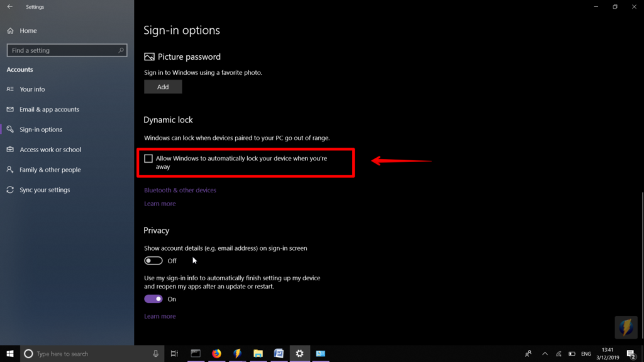Click the Accounts heading in the sidebar
Image resolution: width=644 pixels, height=362 pixels.
[x=19, y=70]
